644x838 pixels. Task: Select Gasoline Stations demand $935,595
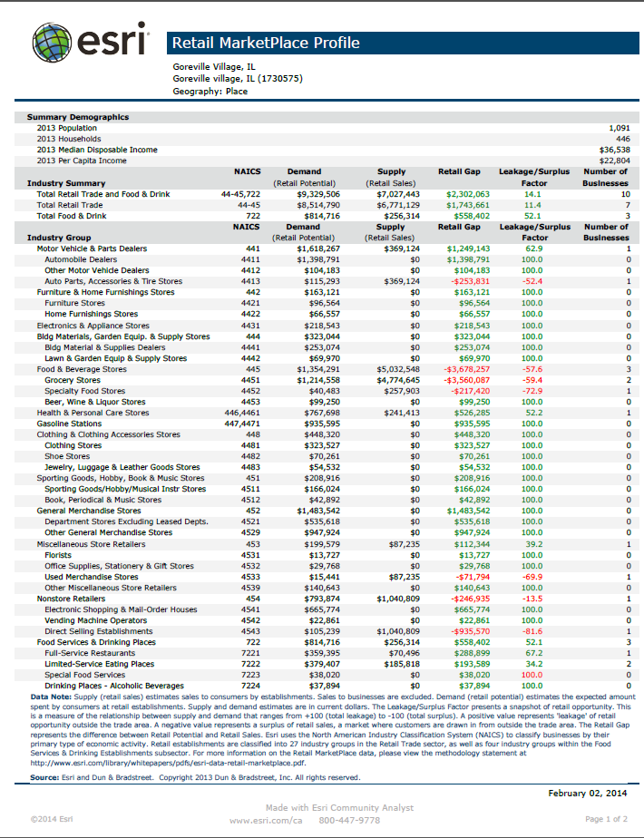click(322, 424)
